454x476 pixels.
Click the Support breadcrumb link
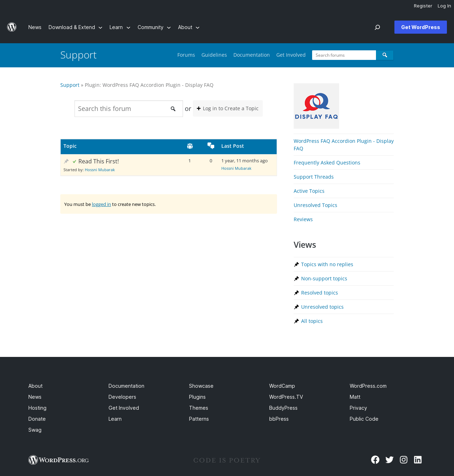pyautogui.click(x=70, y=85)
